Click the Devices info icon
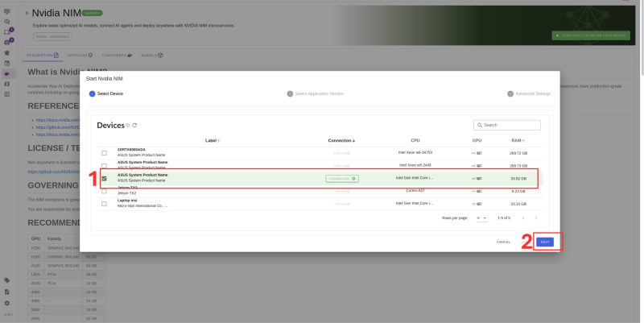Screen dimensions: 644x323 (x=128, y=126)
